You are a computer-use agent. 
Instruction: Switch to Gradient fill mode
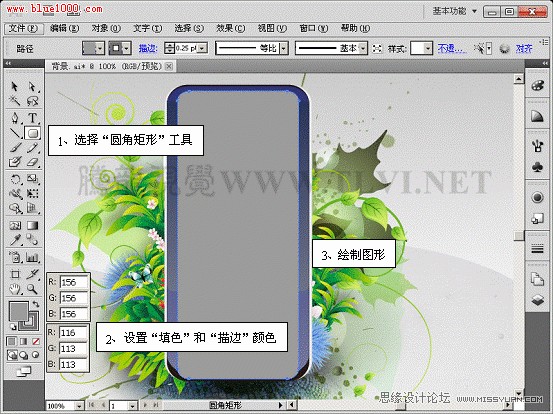(24, 341)
